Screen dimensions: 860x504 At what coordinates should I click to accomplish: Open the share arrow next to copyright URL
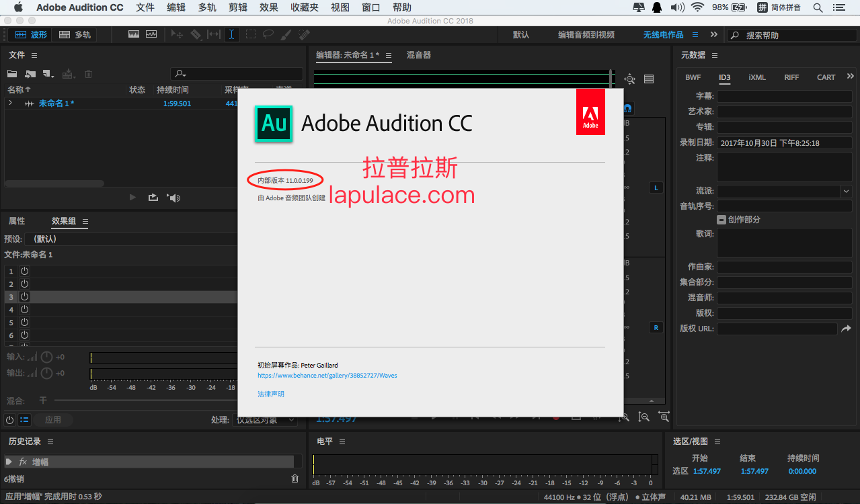tap(846, 329)
